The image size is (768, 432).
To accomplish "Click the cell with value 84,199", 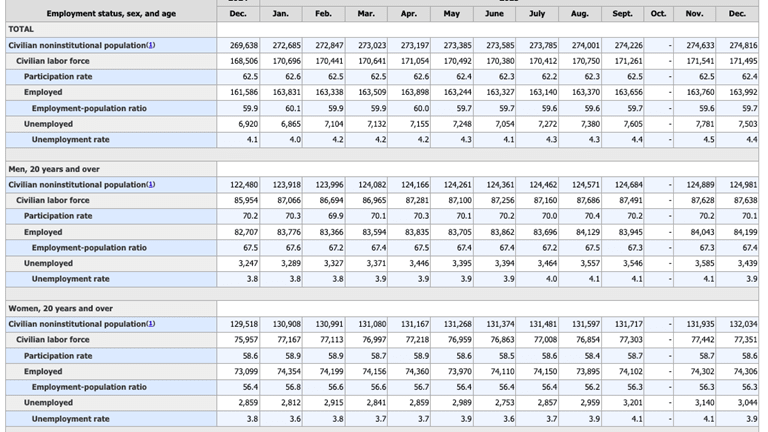I will (x=737, y=232).
